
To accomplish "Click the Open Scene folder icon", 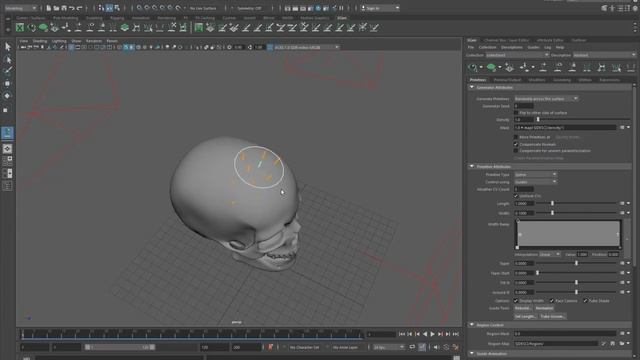I will click(56, 8).
